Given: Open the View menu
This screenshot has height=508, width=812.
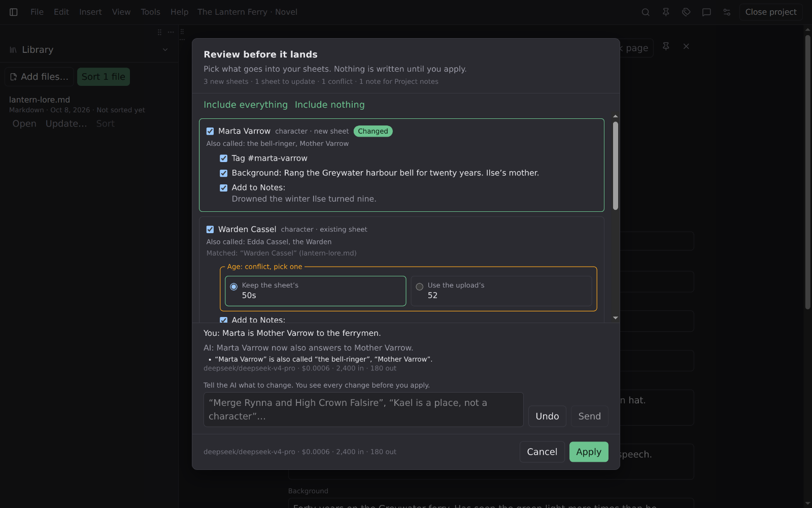Looking at the screenshot, I should [121, 12].
